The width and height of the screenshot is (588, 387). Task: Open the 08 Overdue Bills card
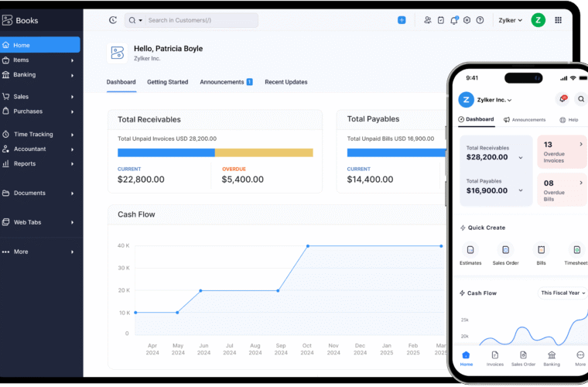[562, 190]
